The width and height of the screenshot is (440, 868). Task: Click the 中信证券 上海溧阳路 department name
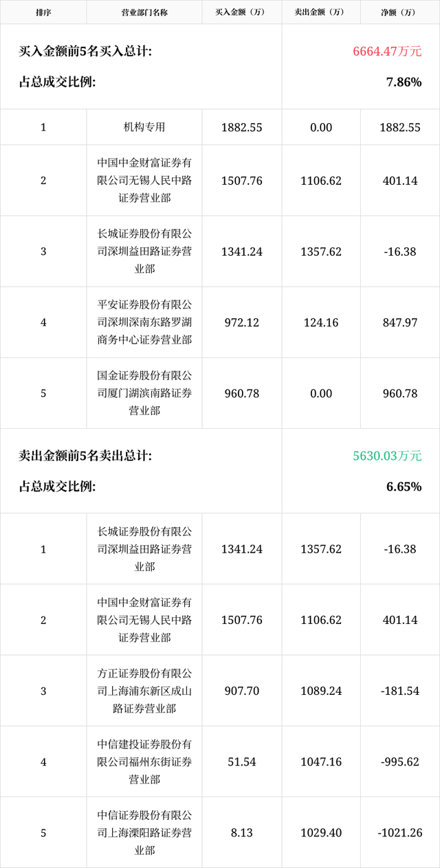tap(144, 832)
